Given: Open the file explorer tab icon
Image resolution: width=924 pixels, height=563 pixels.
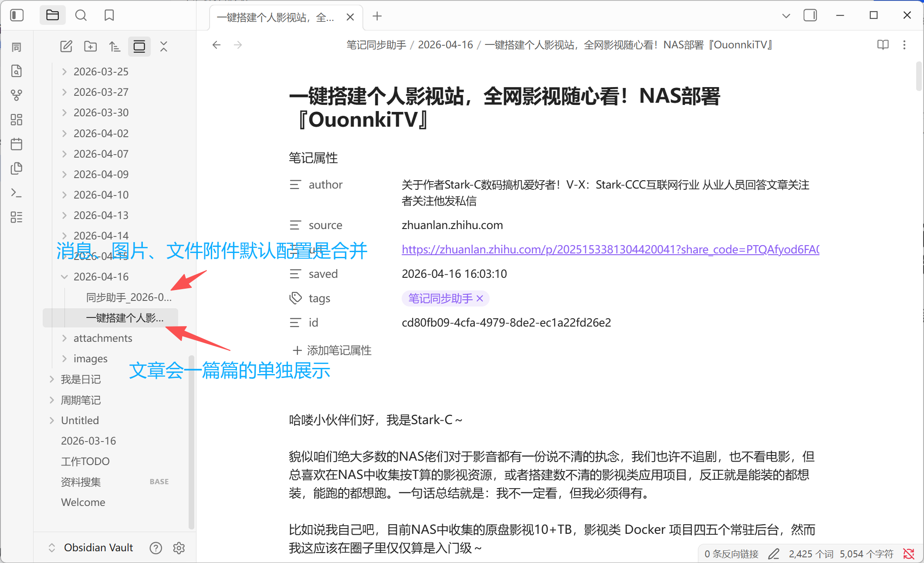Looking at the screenshot, I should click(x=52, y=15).
